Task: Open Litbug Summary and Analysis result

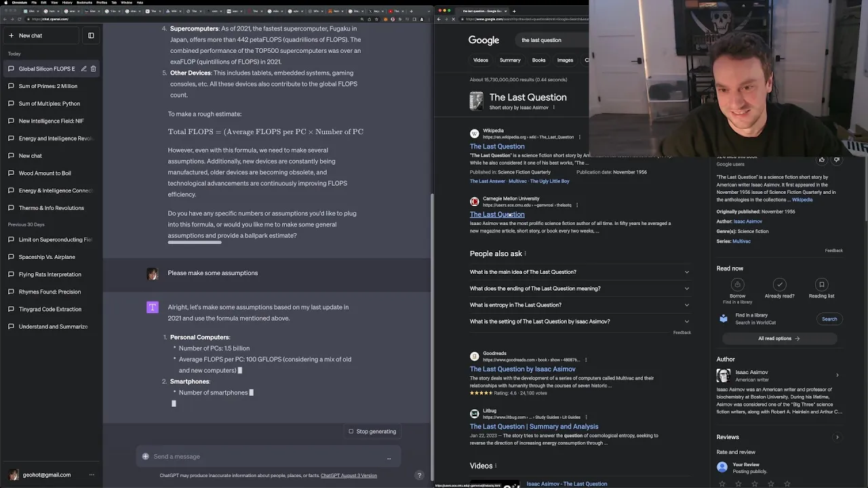Action: (534, 426)
